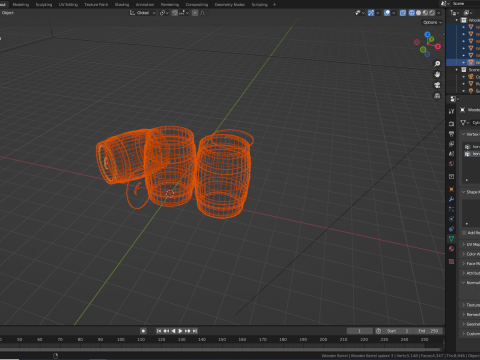Viewport: 480px width, 360px height.
Task: Switch to the Sculpting workspace tab
Action: (44, 4)
